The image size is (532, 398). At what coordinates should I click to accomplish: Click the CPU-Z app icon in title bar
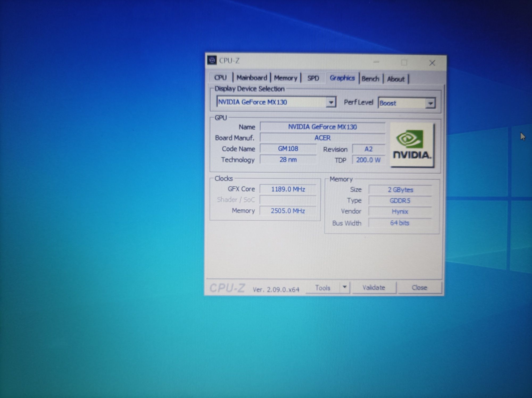click(x=212, y=60)
